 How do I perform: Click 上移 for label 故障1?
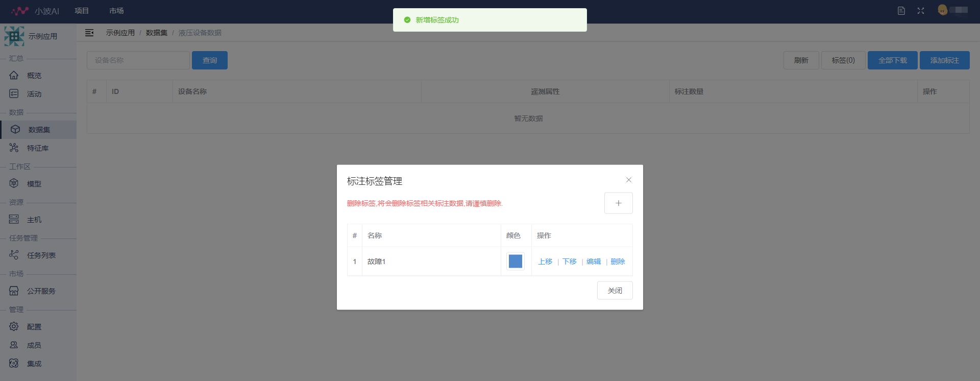[x=545, y=261]
